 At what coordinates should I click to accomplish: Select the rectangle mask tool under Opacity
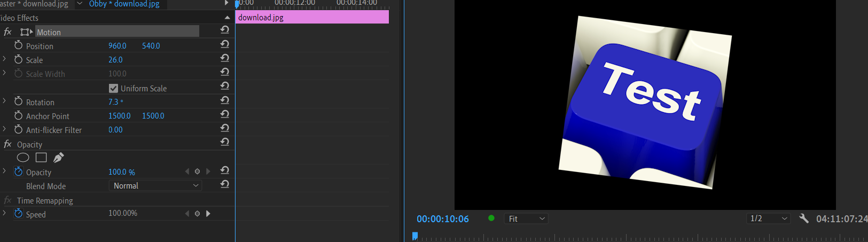point(41,158)
